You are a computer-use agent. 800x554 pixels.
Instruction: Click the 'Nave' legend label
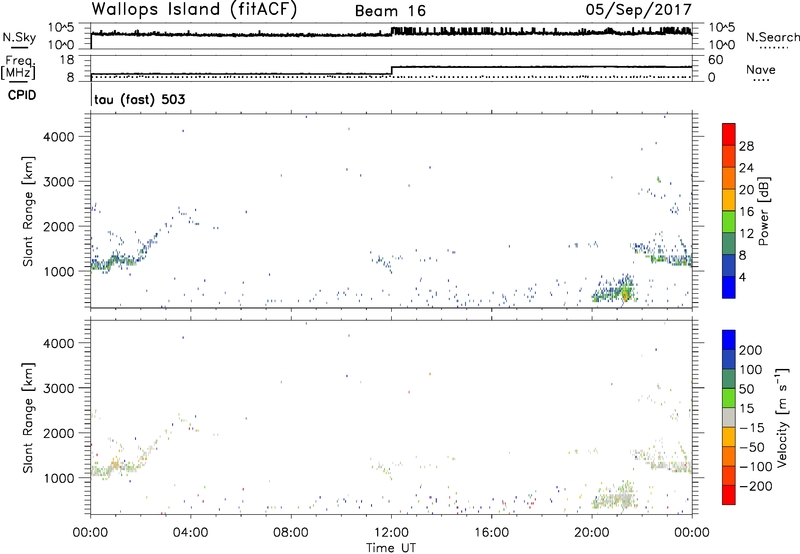761,69
